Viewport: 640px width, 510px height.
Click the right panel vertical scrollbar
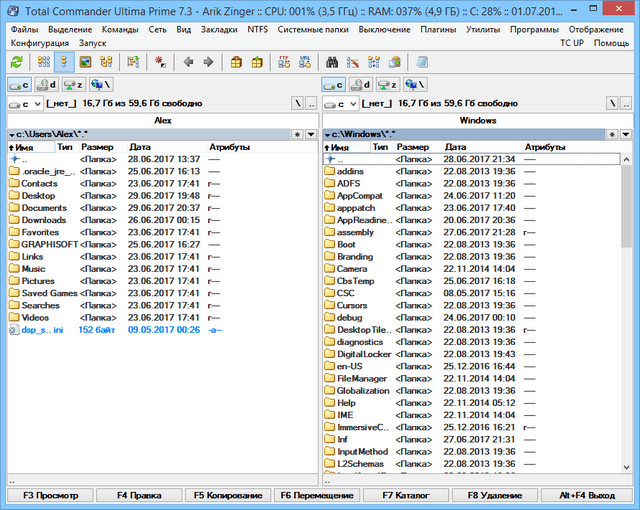click(x=626, y=300)
